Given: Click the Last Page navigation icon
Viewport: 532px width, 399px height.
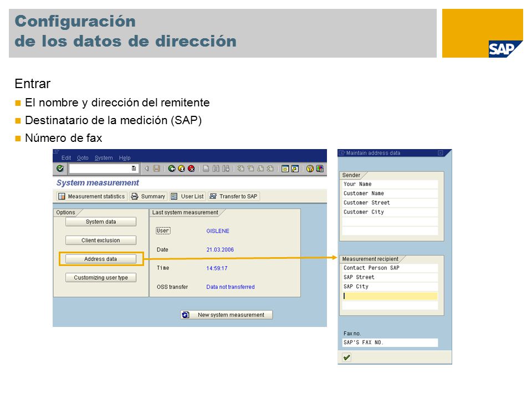Looking at the screenshot, I should coord(270,168).
